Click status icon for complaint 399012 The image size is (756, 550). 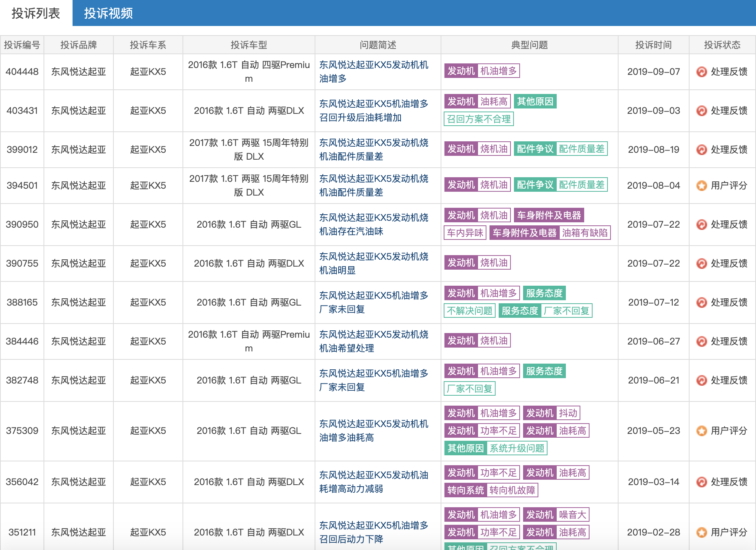(701, 150)
